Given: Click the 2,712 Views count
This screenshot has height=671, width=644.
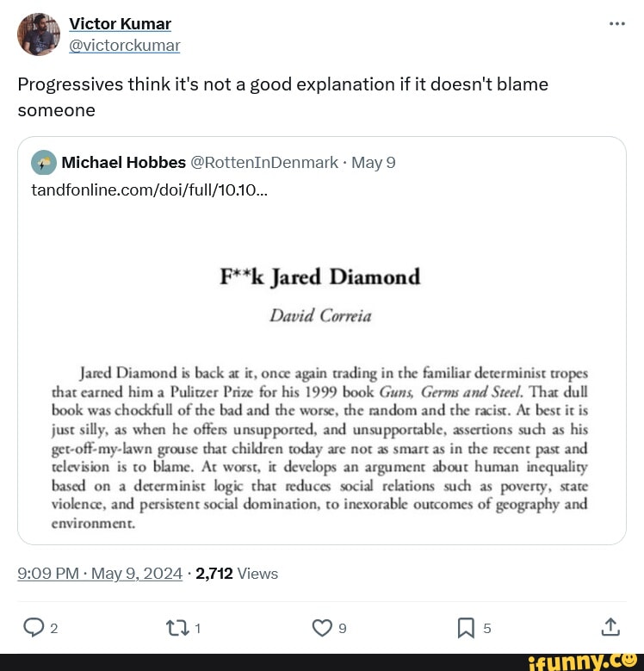Looking at the screenshot, I should [237, 574].
